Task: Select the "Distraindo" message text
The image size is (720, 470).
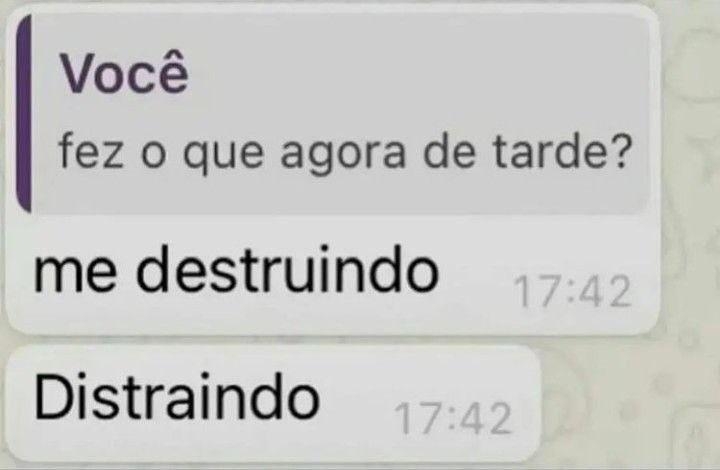Action: [x=177, y=397]
